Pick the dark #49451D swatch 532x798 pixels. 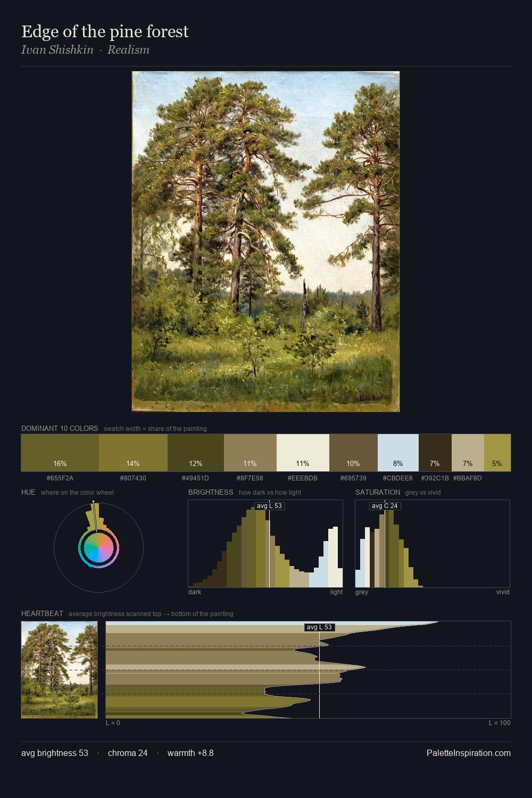(x=196, y=453)
